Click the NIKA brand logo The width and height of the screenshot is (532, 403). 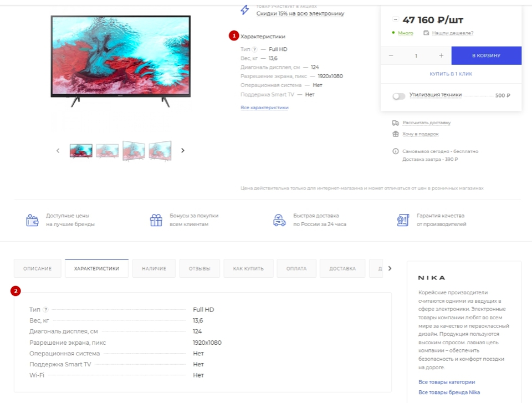pyautogui.click(x=431, y=278)
